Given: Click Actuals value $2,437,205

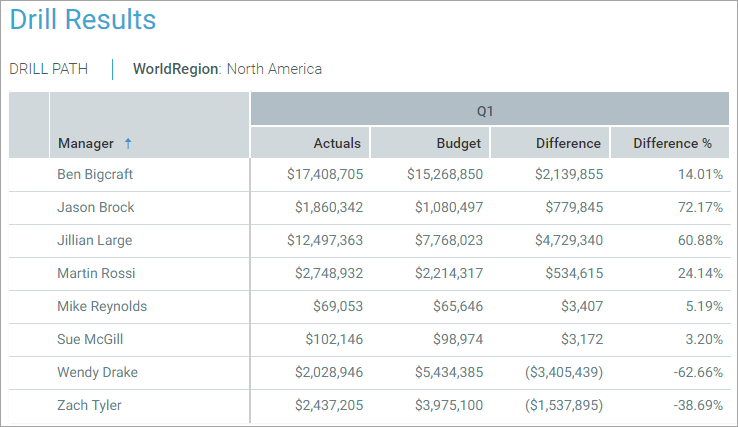Looking at the screenshot, I should coord(329,405).
